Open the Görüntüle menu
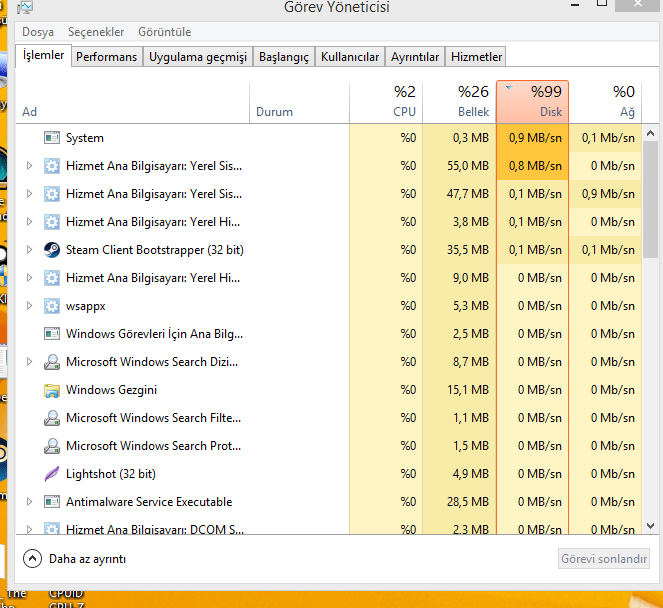Viewport: 663px width, 608px height. 164,32
